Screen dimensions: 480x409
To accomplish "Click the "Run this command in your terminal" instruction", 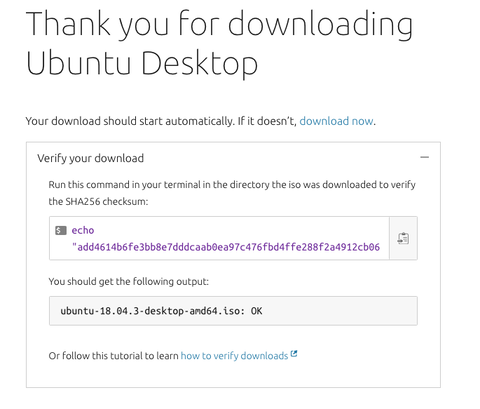I will pos(232,185).
